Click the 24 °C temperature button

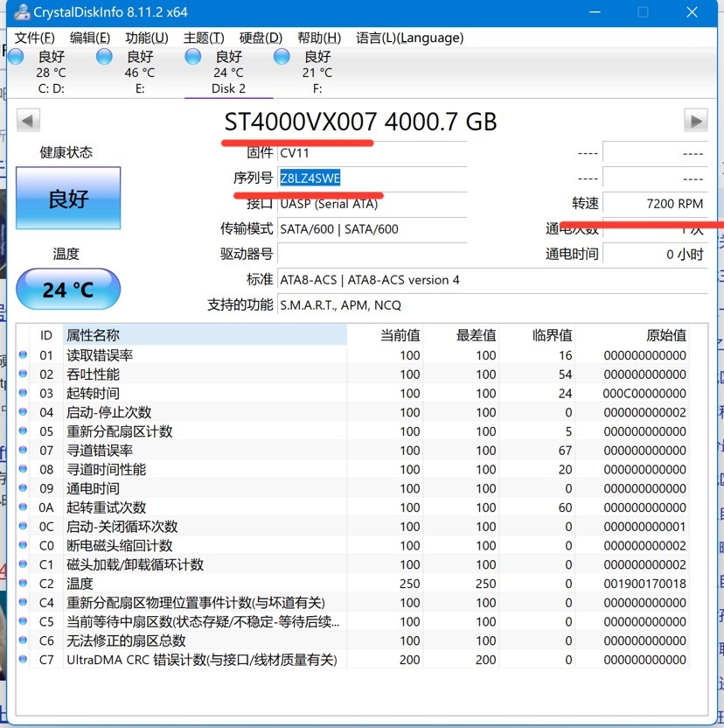(x=68, y=290)
